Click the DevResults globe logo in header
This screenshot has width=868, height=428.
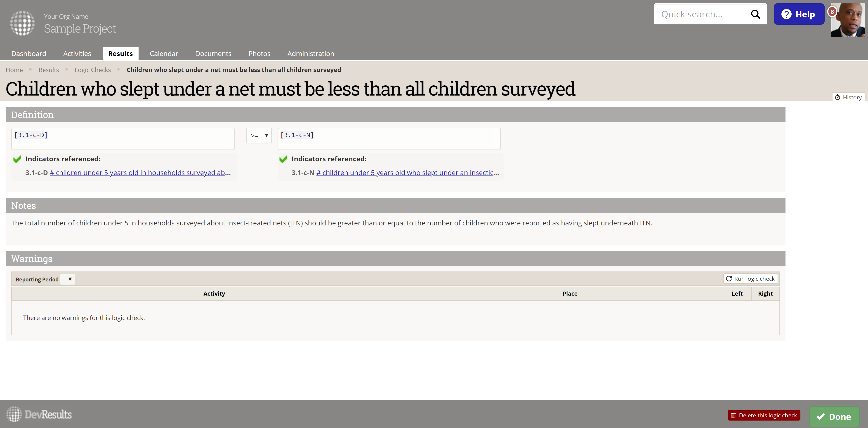[22, 23]
